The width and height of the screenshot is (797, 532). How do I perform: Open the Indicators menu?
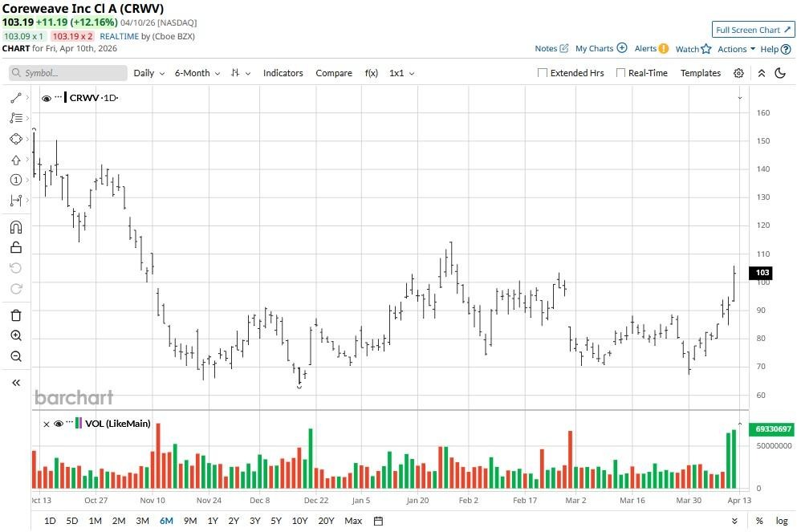coord(283,73)
